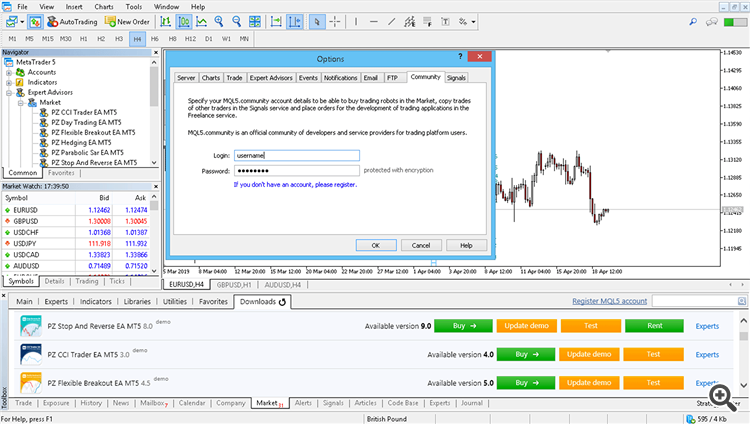Click the tile windows grid icon
This screenshot has width=750, height=424.
(x=255, y=22)
